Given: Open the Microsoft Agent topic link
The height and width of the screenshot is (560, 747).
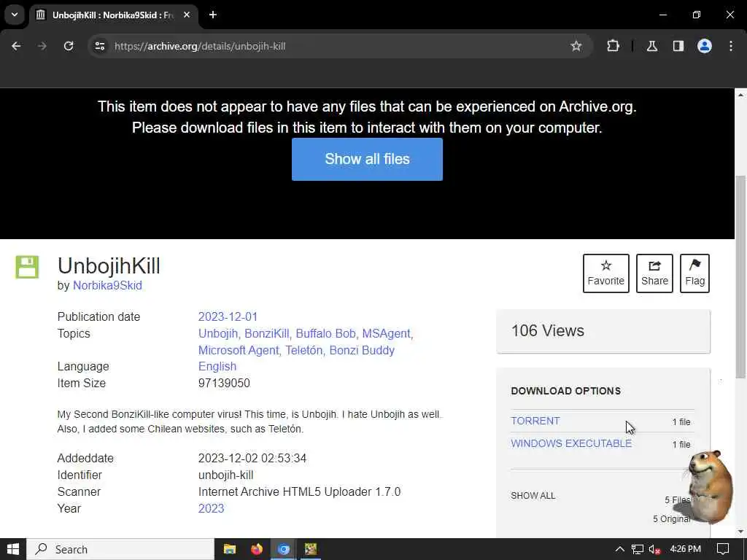Looking at the screenshot, I should point(239,350).
